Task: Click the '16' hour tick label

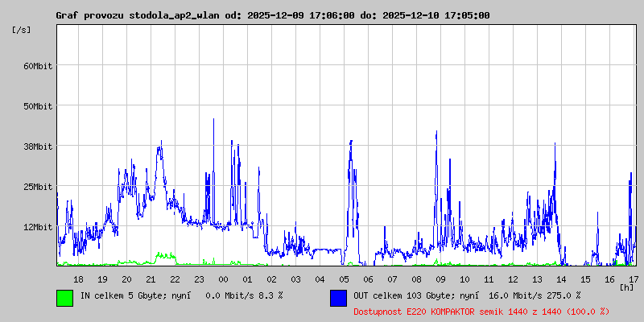Action: pos(609,279)
